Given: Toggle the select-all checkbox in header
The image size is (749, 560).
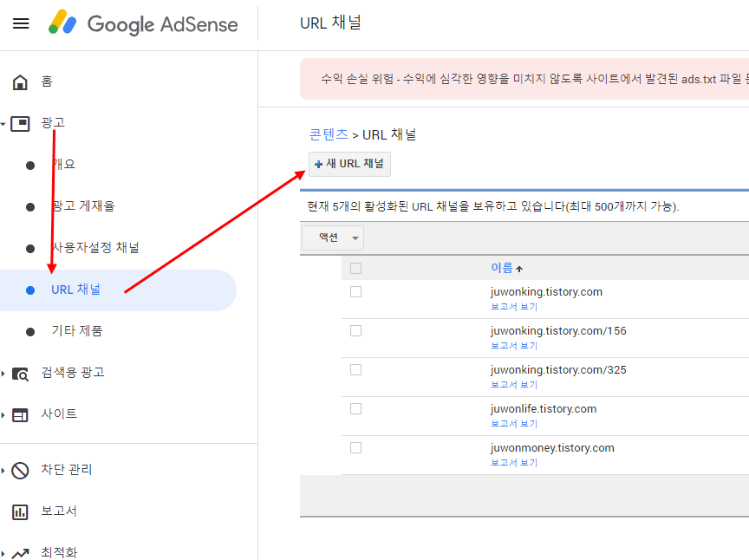Looking at the screenshot, I should click(356, 268).
